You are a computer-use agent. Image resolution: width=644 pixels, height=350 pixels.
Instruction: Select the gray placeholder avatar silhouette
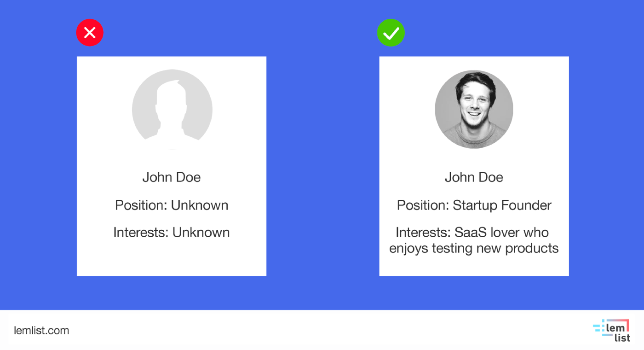click(x=172, y=110)
